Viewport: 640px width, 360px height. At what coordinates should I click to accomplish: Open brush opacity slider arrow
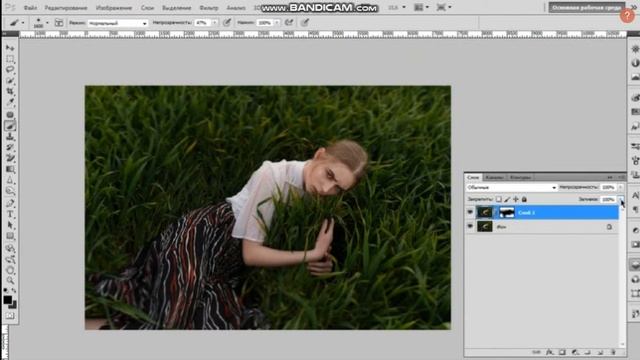214,23
